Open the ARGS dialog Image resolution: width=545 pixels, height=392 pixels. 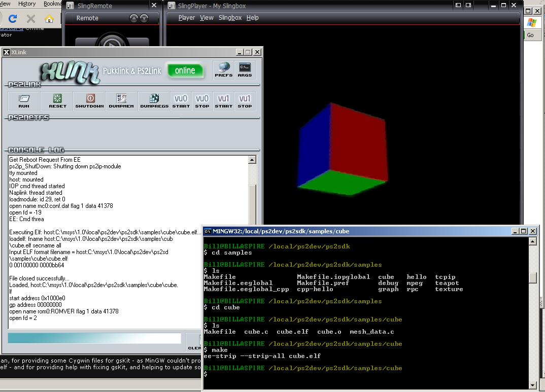click(x=245, y=70)
